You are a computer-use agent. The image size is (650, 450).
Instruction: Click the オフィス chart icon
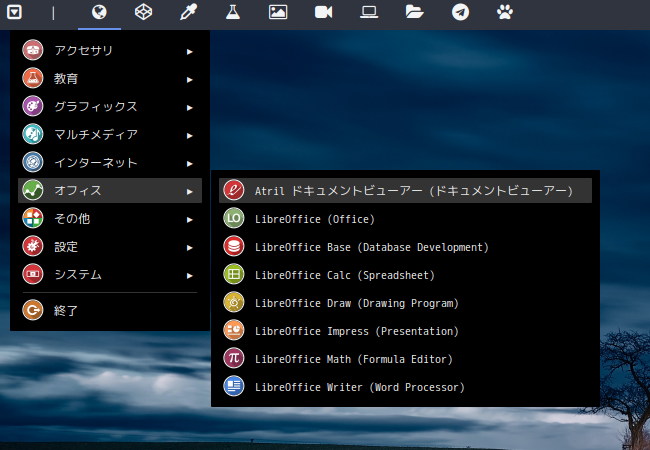pos(33,190)
